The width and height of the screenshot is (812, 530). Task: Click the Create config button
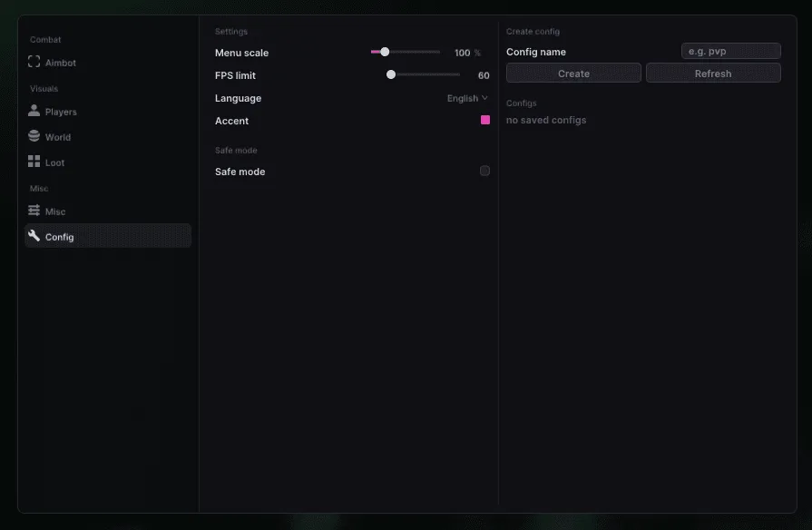click(573, 73)
